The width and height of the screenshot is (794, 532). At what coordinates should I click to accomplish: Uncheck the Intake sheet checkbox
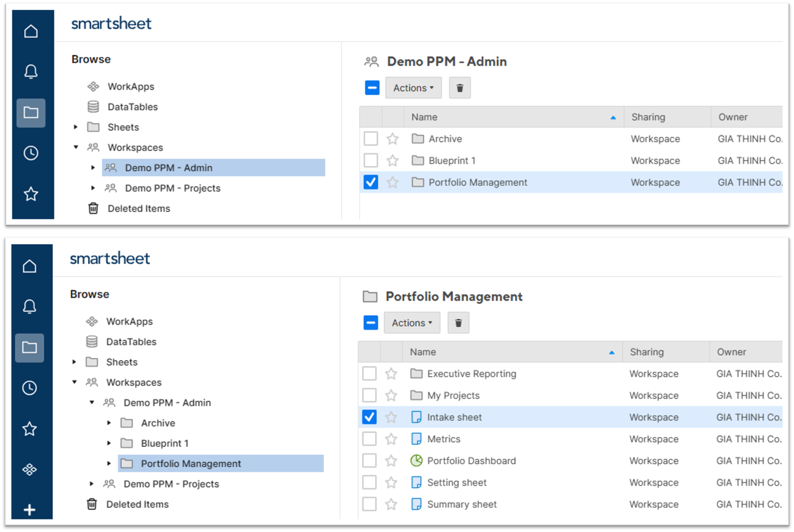click(369, 417)
